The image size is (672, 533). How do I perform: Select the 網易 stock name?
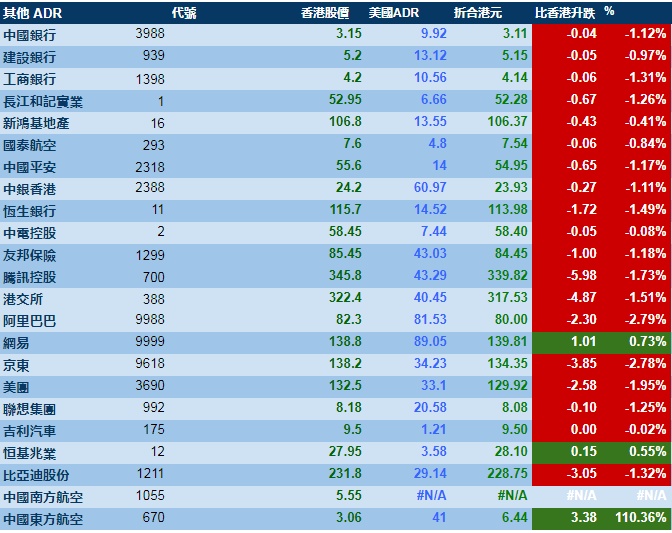pos(16,343)
